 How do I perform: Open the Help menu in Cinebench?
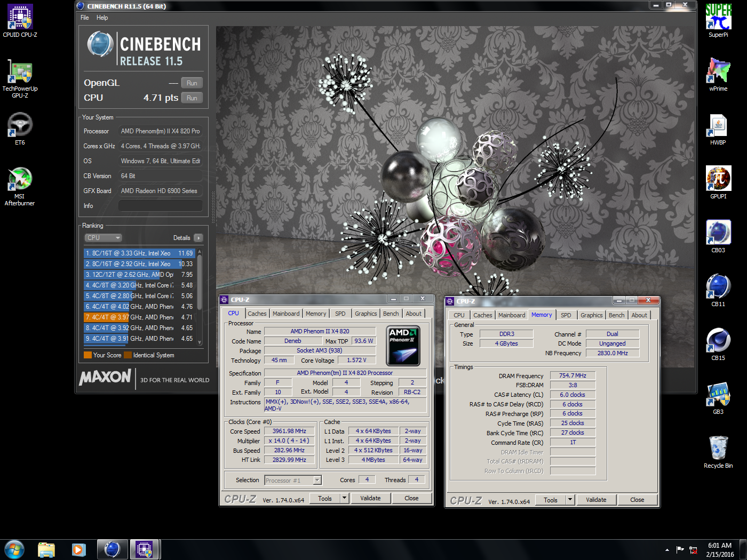pos(102,18)
